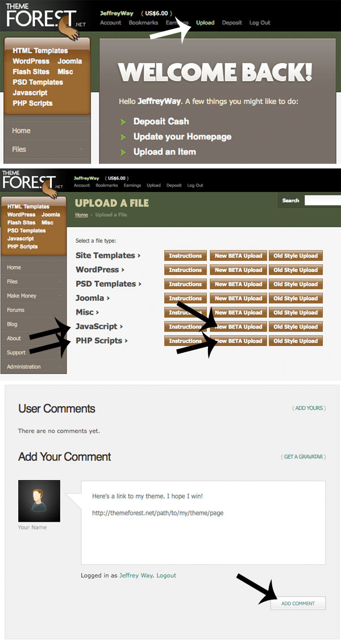Select PHP Scripts category on the Welcome Back sidebar
Viewport: 341px width, 644px height.
tap(32, 103)
